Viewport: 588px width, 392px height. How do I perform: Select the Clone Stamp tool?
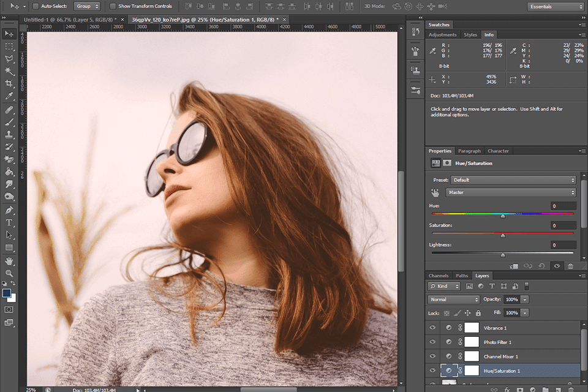click(9, 134)
